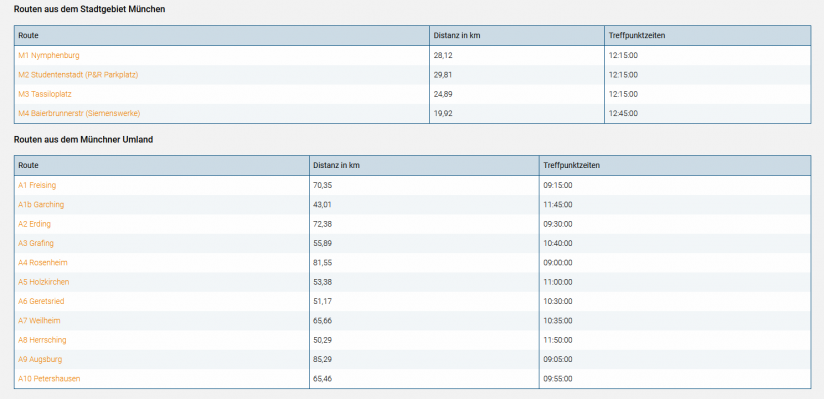
Task: Click the meeting time in the M1 Nymphenburg row
Action: [x=623, y=55]
